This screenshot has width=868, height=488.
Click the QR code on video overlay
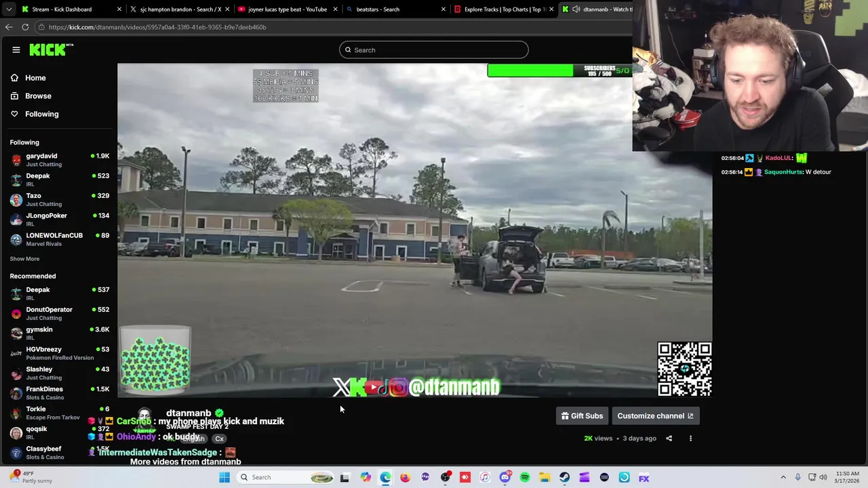coord(684,369)
